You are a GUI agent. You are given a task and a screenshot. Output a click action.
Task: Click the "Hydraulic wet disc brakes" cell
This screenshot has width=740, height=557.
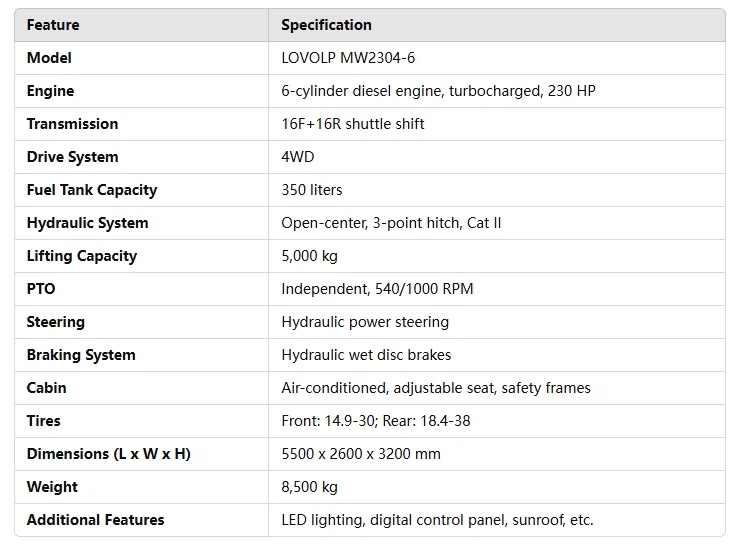tap(366, 355)
